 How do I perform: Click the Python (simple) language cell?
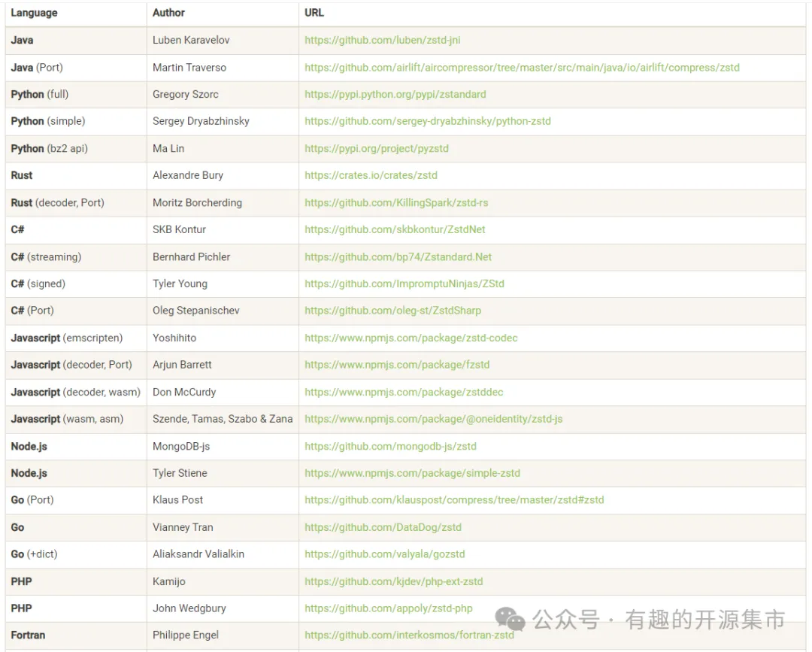76,121
